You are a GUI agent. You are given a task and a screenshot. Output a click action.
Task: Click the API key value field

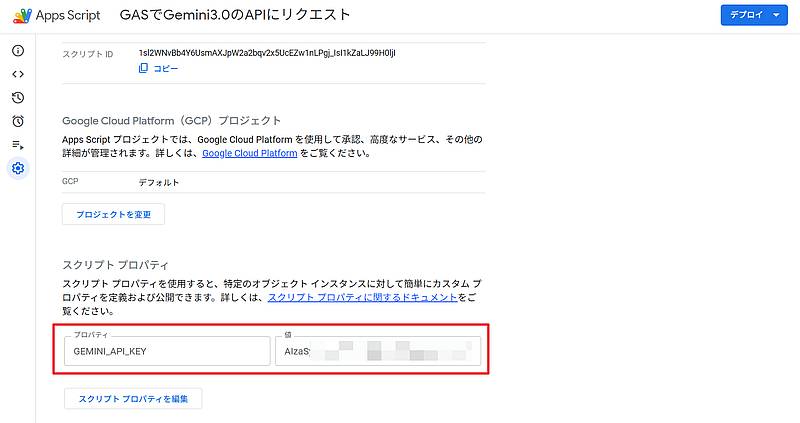coord(378,351)
